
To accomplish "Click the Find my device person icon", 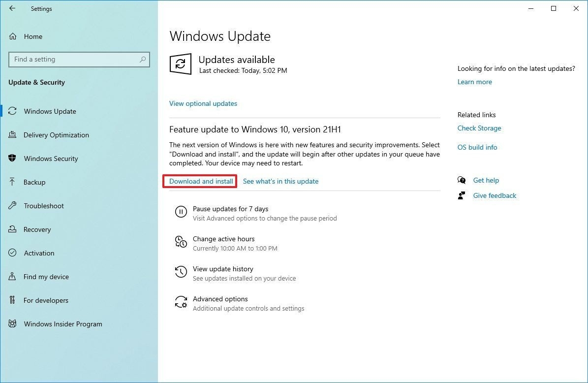I will click(12, 277).
